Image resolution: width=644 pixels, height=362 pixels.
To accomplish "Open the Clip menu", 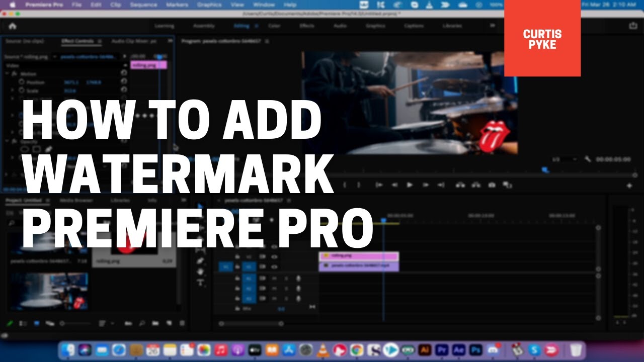I will [x=116, y=5].
